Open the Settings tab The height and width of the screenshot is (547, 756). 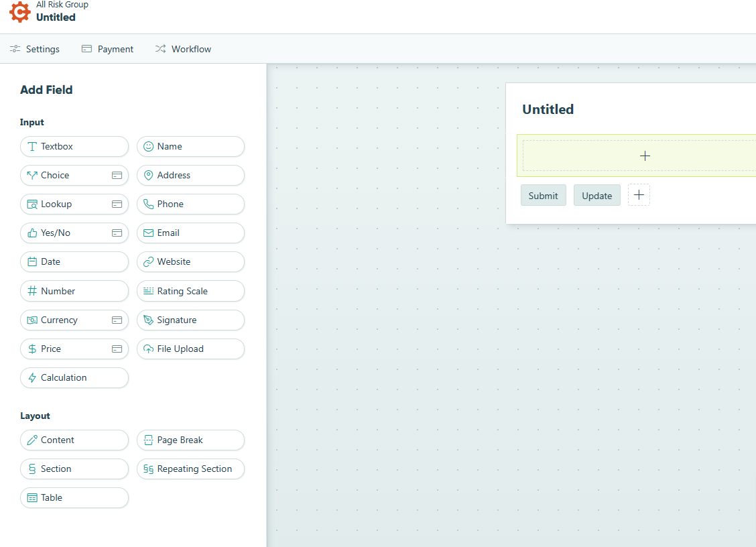(35, 49)
